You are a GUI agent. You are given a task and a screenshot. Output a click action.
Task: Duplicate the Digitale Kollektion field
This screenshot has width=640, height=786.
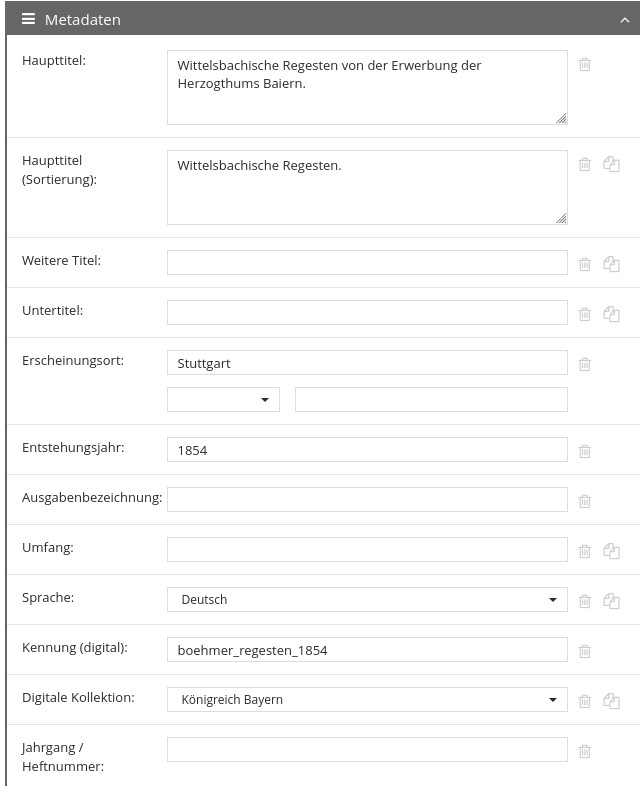[611, 701]
